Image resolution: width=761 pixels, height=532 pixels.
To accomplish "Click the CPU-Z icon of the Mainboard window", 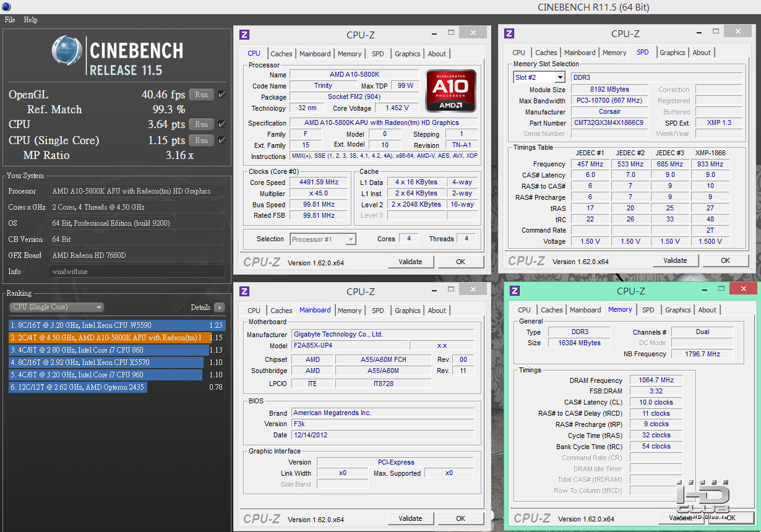I will tap(244, 291).
